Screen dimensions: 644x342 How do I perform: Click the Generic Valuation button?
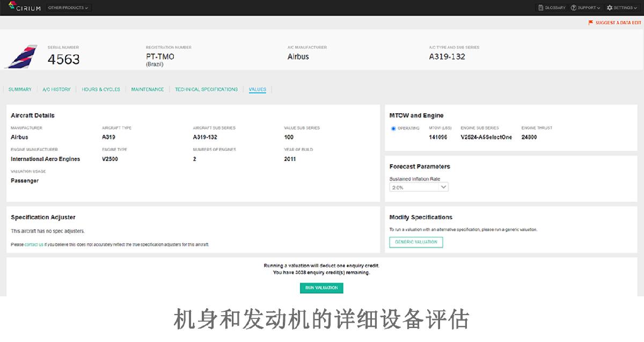coord(416,242)
